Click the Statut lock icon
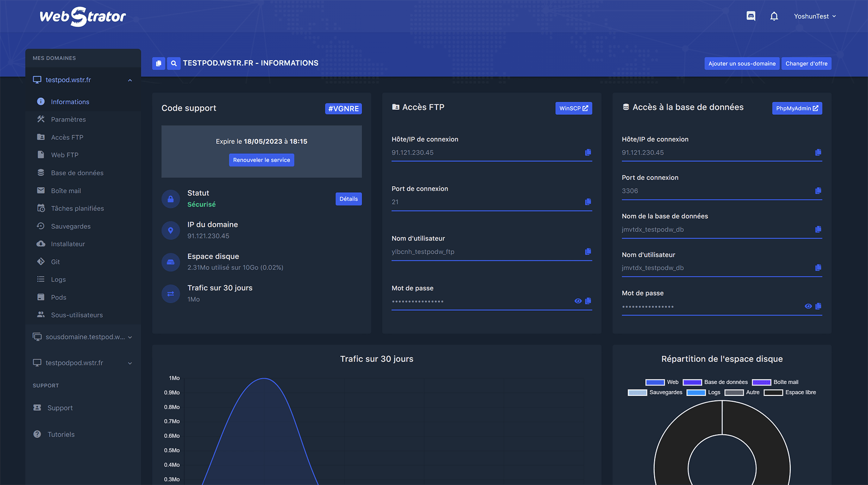The width and height of the screenshot is (868, 485). (170, 199)
